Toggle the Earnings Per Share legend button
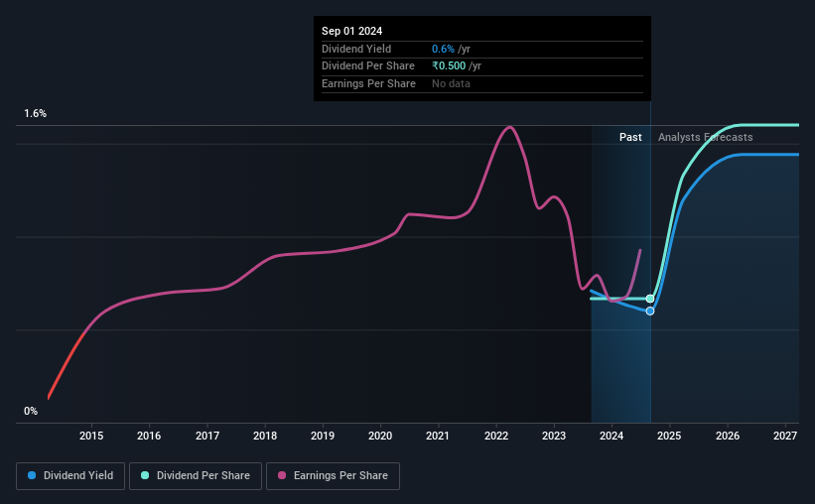The width and height of the screenshot is (815, 504). pos(333,476)
